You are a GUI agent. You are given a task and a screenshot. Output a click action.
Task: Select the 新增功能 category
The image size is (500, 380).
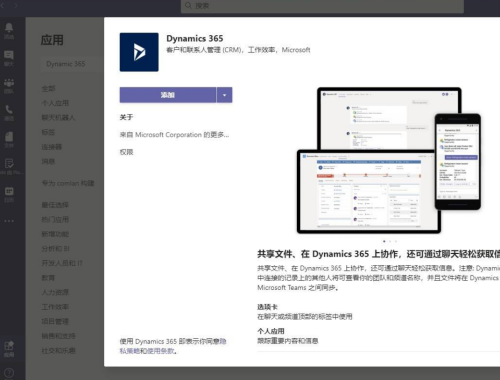tap(55, 234)
